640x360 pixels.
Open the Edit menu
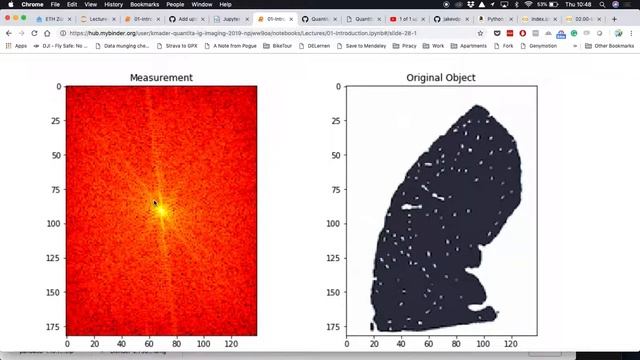click(72, 4)
